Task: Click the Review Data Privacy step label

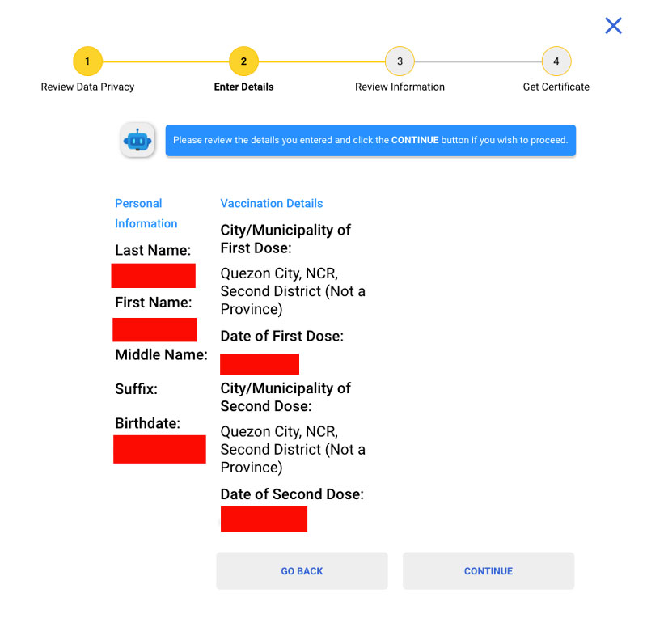Action: pos(87,86)
